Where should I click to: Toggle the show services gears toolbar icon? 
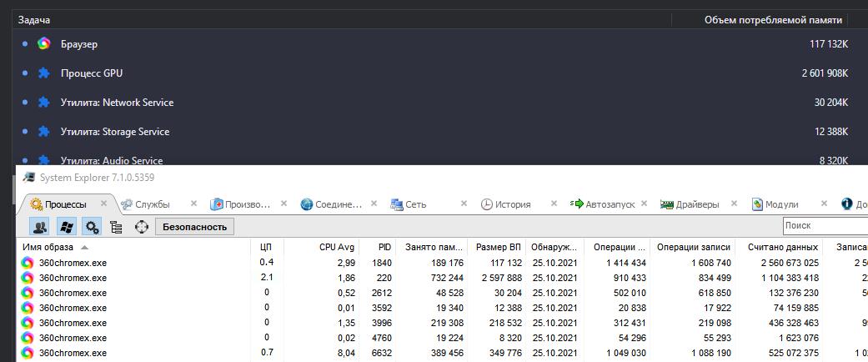point(92,226)
